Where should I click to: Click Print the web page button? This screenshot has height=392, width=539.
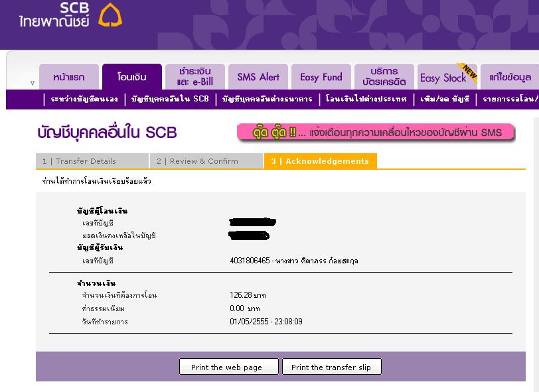229,367
